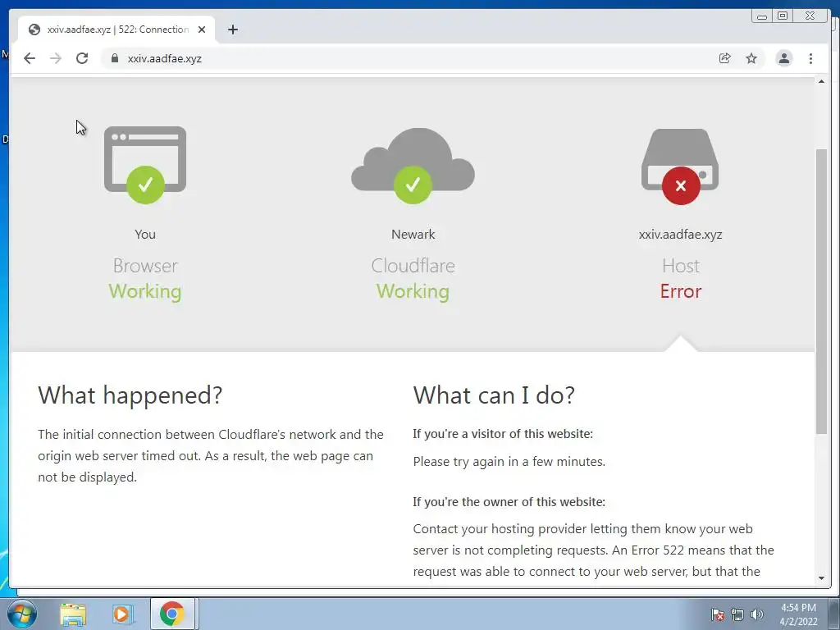Image resolution: width=840 pixels, height=630 pixels.
Task: Open Chrome's three-dot menu
Action: coord(810,58)
